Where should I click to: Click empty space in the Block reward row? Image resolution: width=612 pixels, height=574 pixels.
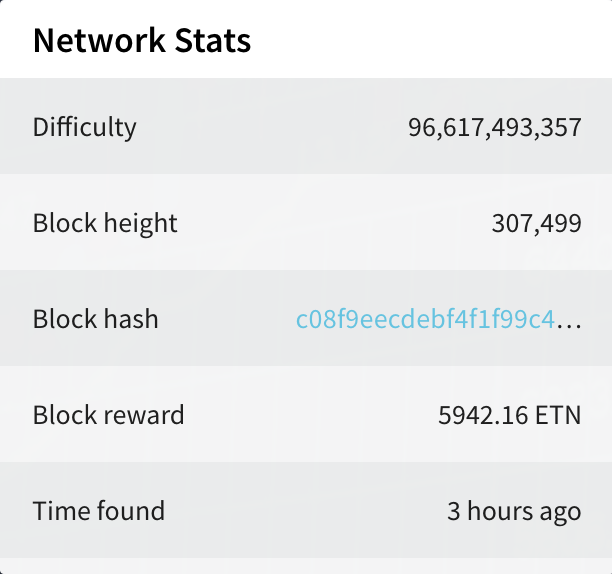312,414
